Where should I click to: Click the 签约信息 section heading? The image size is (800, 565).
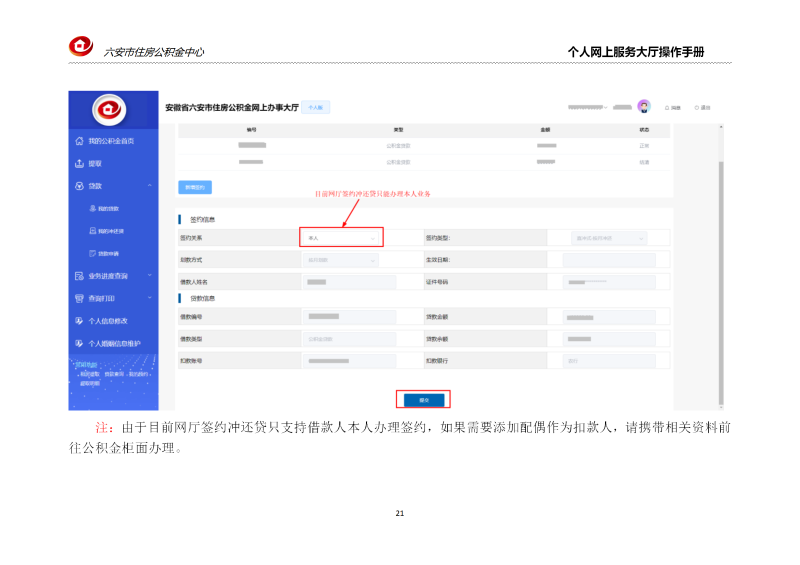pyautogui.click(x=203, y=219)
